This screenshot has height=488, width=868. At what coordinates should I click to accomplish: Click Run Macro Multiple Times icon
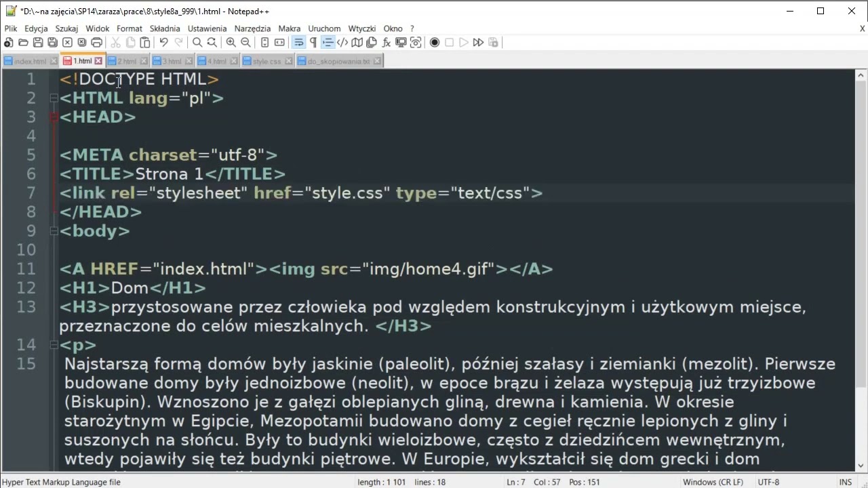pos(478,43)
